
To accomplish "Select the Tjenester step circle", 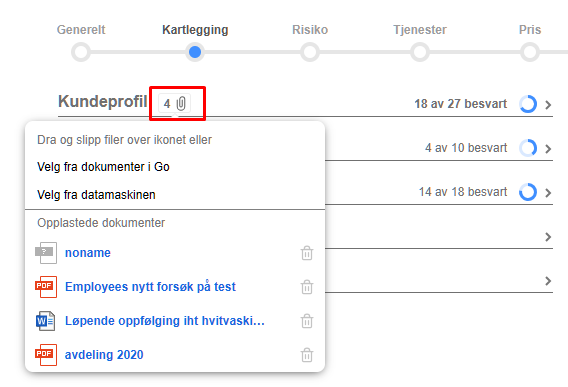I will 420,52.
